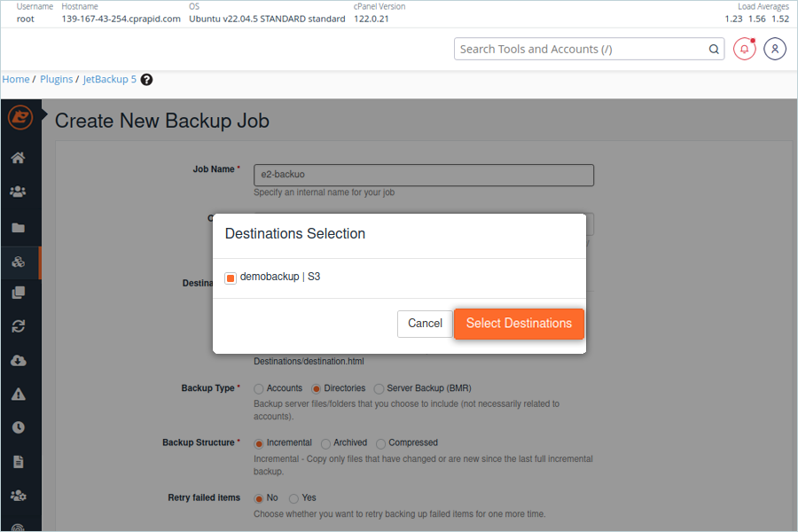Choose the Archived backup structure radio
The image size is (798, 532).
(x=325, y=443)
